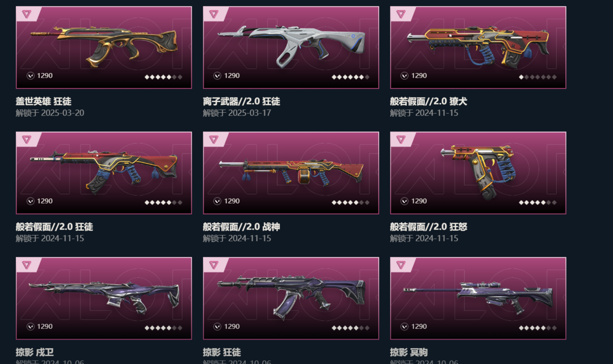Click the 般若假面//2.0 战神 title text
Image resolution: width=613 pixels, height=364 pixels.
(x=241, y=227)
